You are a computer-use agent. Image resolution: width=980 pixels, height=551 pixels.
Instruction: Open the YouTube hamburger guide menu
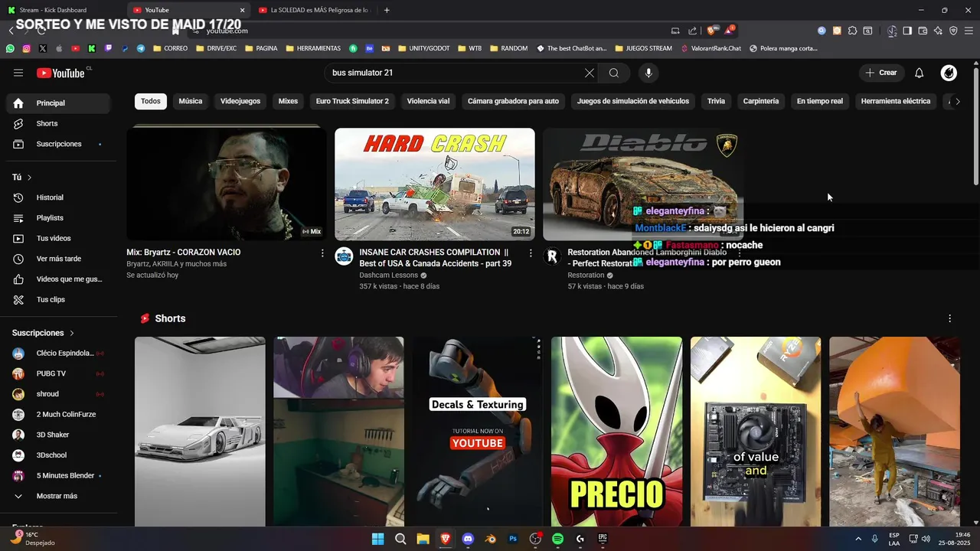click(x=18, y=73)
